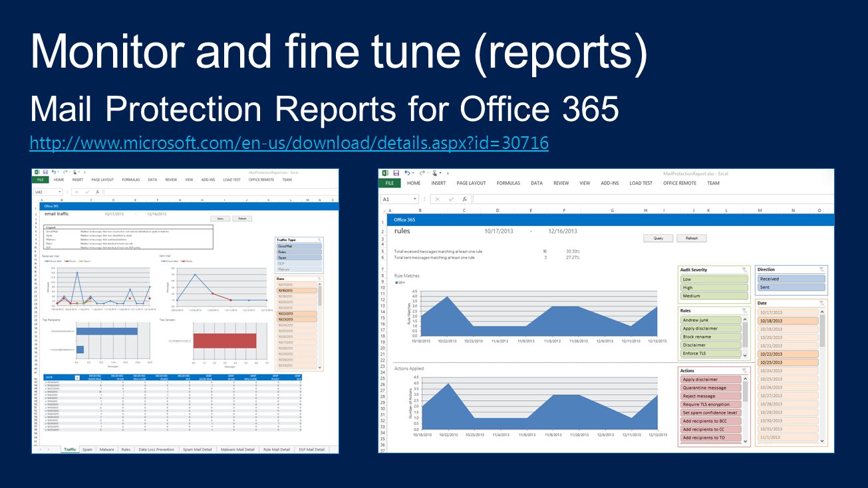Click Refresh button in right rules sheet
The image size is (868, 488).
(692, 238)
